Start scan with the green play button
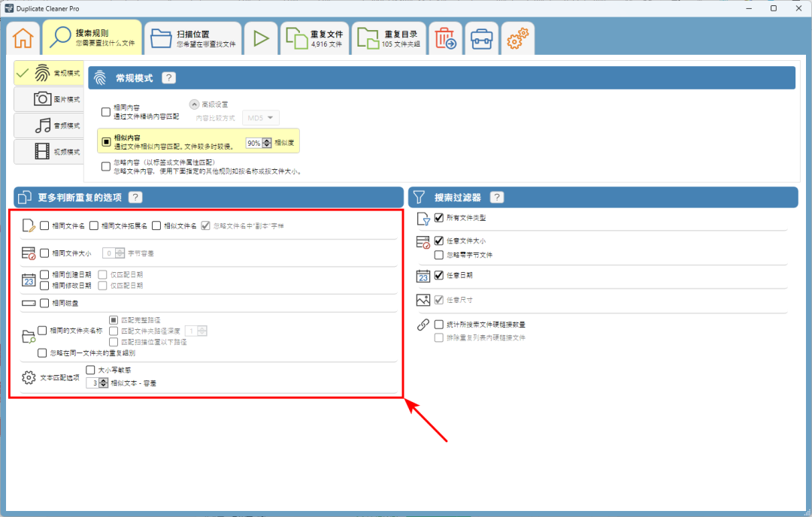The width and height of the screenshot is (812, 517). (x=261, y=38)
